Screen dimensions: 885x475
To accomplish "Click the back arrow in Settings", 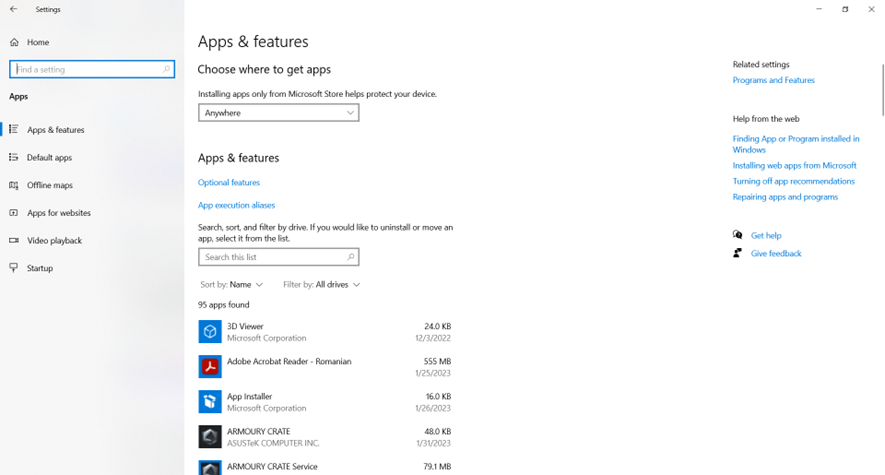I will 14,9.
